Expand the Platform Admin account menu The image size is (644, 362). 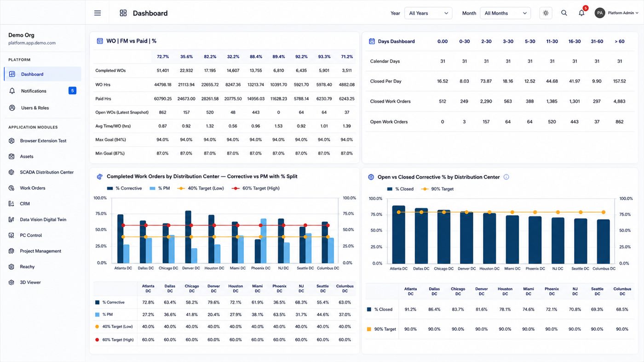[622, 13]
